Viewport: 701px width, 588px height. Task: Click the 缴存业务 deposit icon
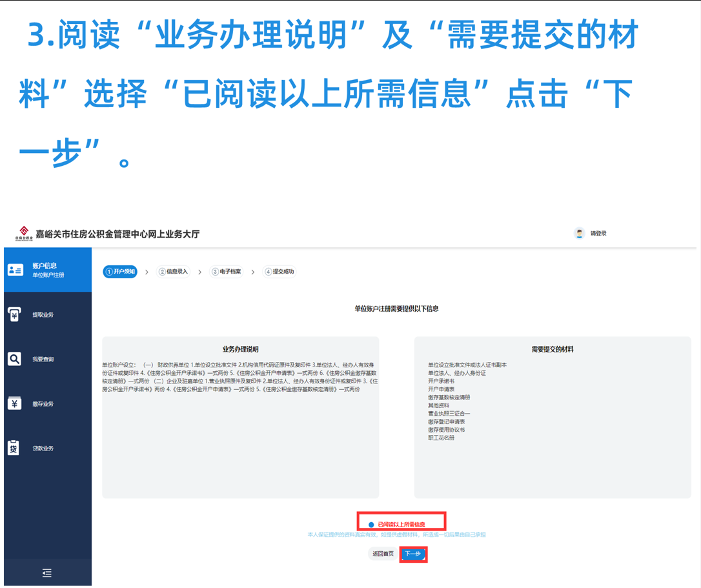pyautogui.click(x=14, y=403)
